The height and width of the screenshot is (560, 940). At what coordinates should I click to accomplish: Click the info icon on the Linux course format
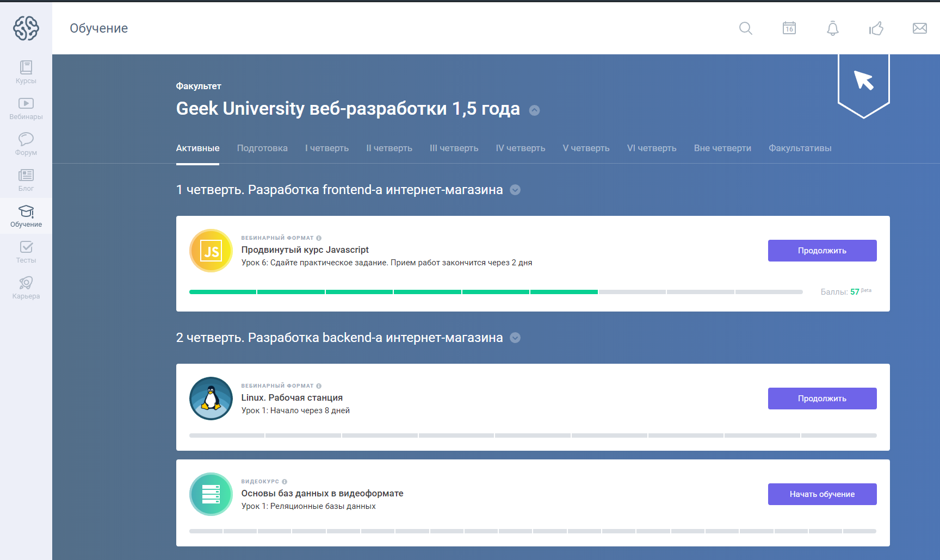(x=319, y=386)
